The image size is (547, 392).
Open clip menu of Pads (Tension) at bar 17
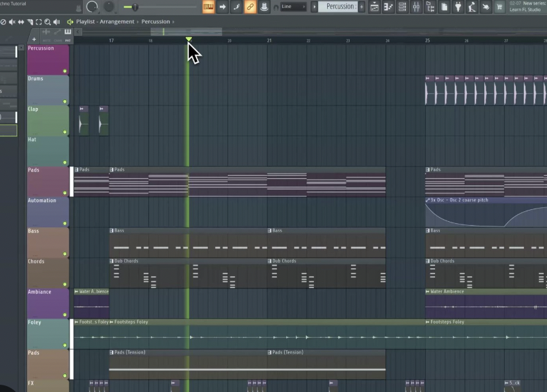pyautogui.click(x=112, y=352)
